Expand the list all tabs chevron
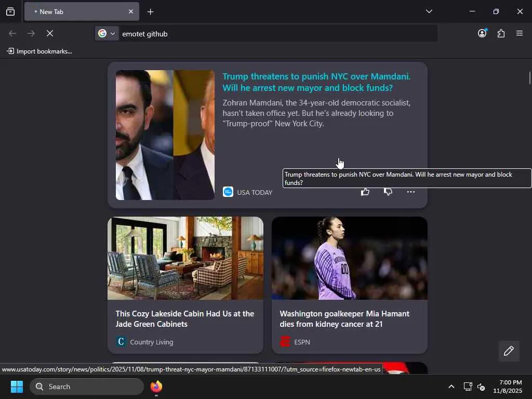 click(x=429, y=11)
